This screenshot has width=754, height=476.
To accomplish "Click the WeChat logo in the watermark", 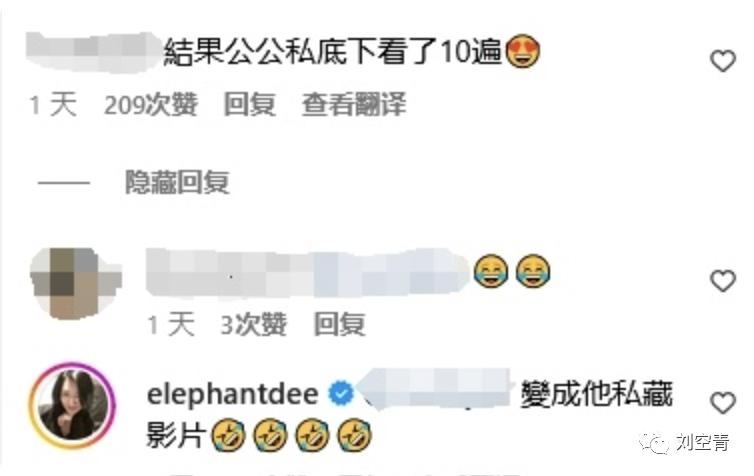I will 654,443.
